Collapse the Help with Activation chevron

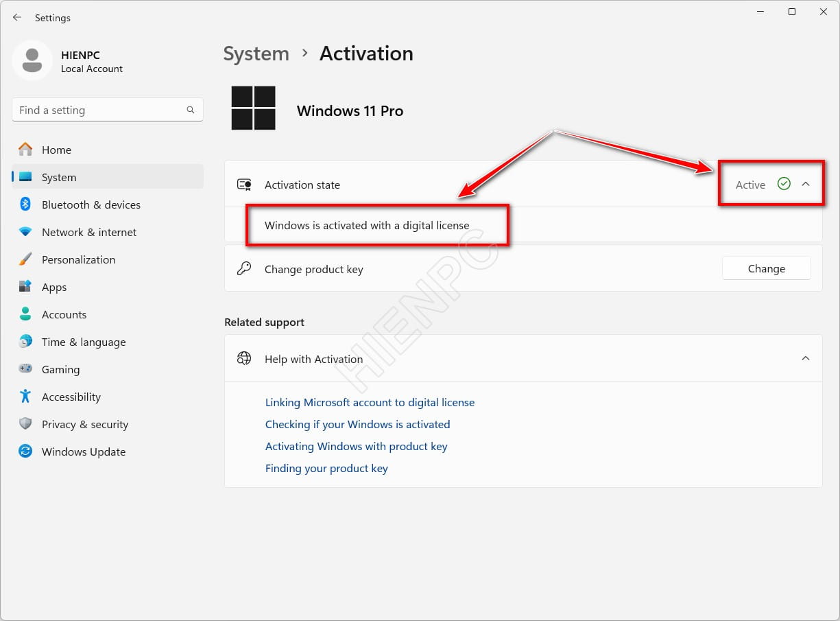[806, 358]
